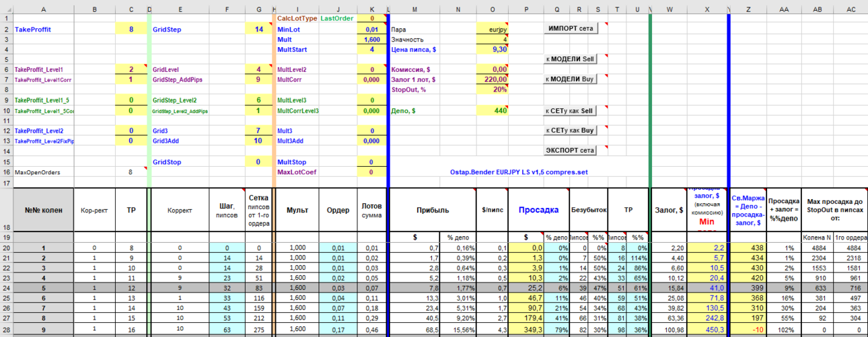Select column E header
This screenshot has height=337, width=868.
pyautogui.click(x=180, y=9)
